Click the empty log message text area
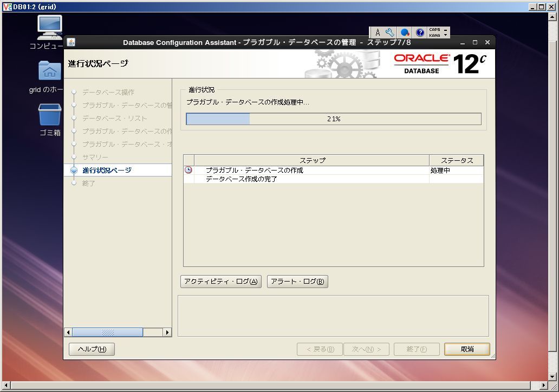559x392 pixels. tap(333, 316)
